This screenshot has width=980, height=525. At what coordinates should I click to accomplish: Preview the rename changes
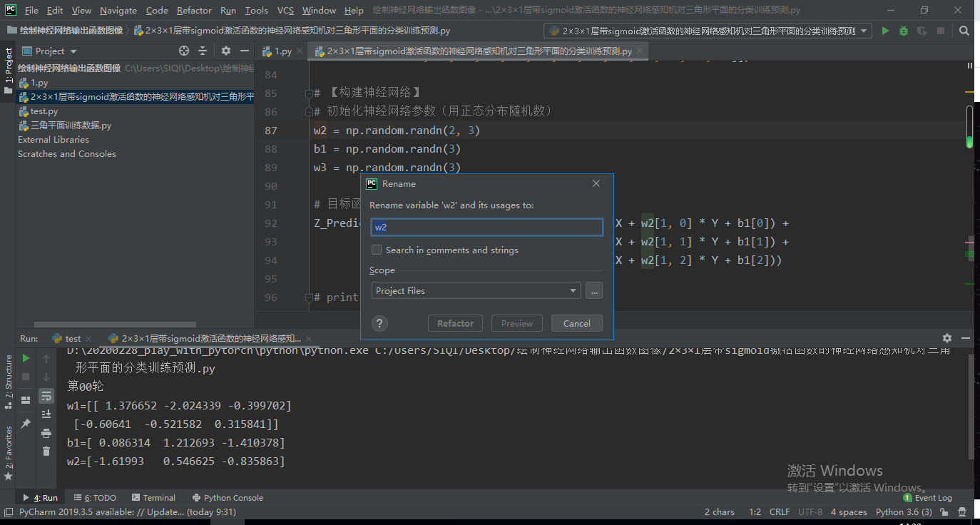(x=516, y=322)
